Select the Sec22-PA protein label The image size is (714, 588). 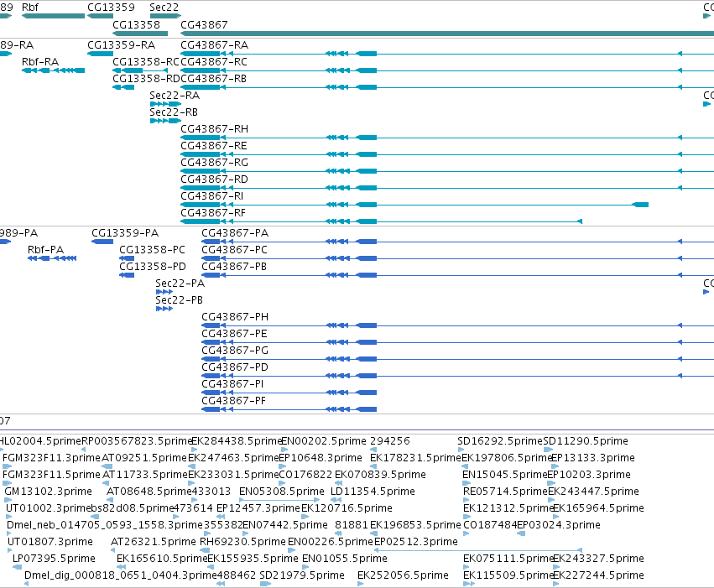coord(180,284)
